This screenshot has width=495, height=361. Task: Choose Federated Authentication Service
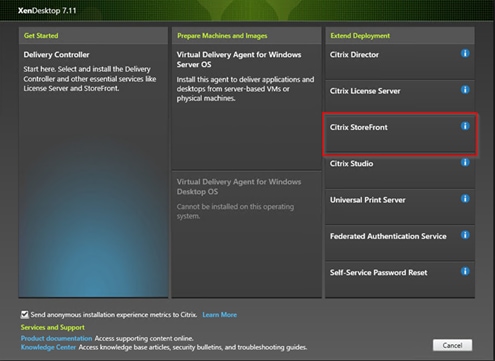tap(400, 244)
